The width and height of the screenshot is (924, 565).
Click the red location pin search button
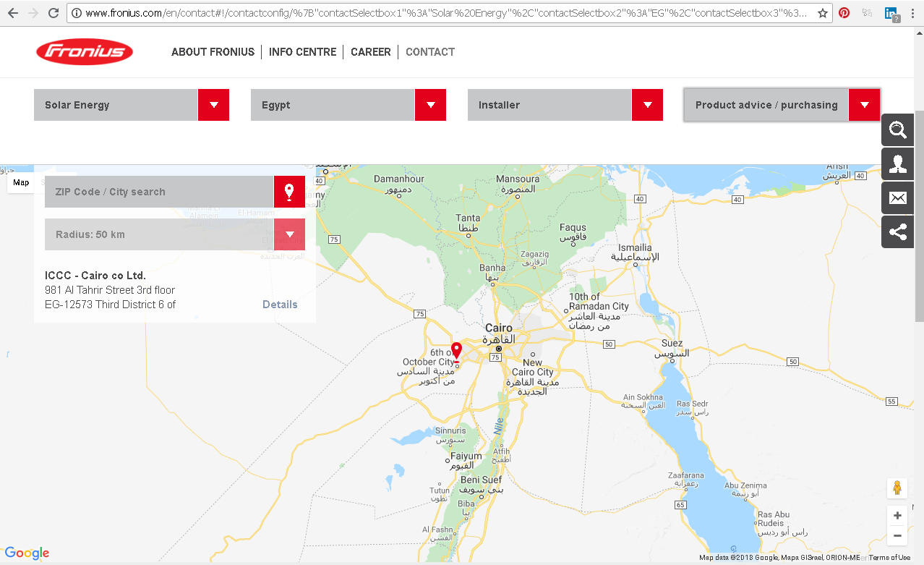(x=289, y=192)
